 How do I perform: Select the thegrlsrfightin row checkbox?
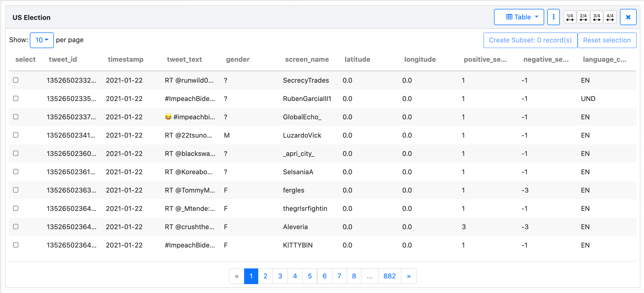coord(16,208)
